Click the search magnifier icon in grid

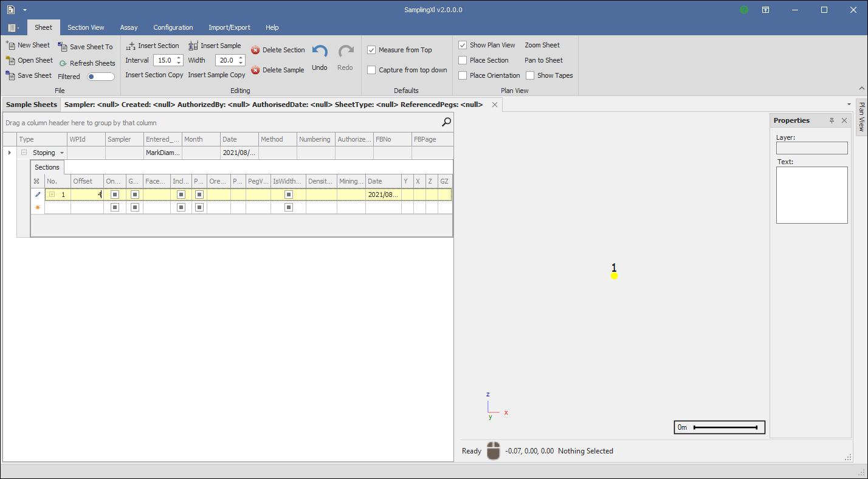pos(446,122)
